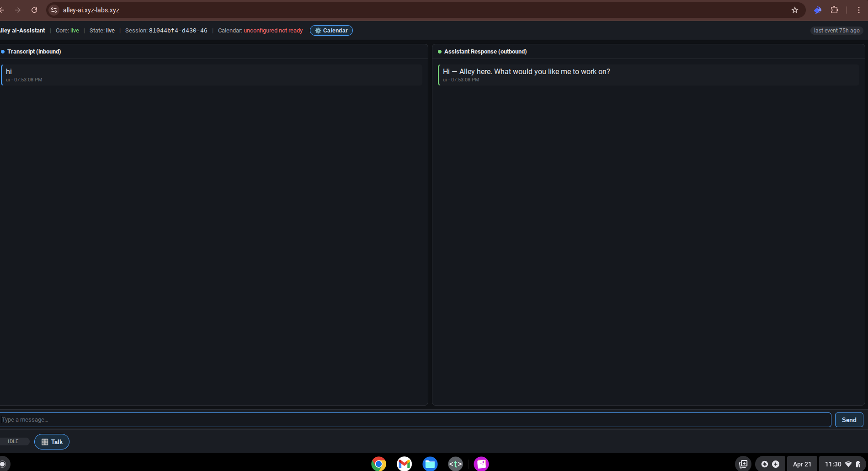Start voice input with Talk button
Viewport: 868px width, 471px height.
click(52, 442)
